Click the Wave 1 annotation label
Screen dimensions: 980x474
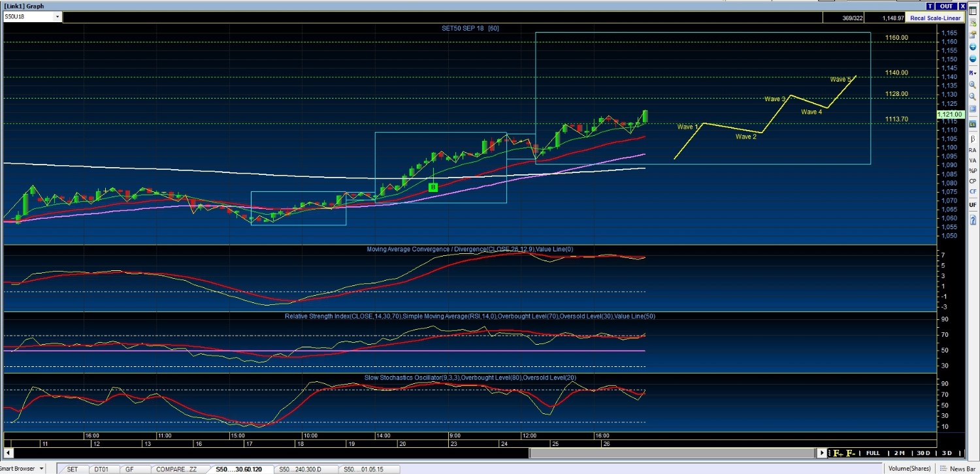(688, 127)
